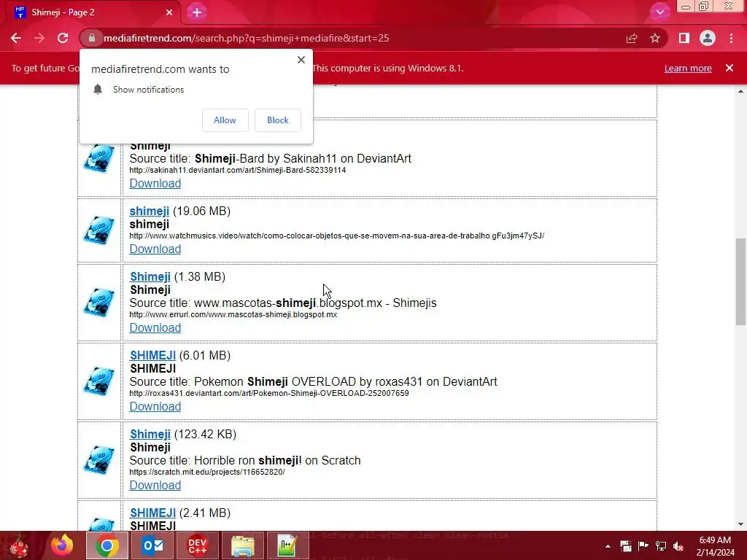The height and width of the screenshot is (560, 747).
Task: Open the SHIMEJI (6.01 MB) link
Action: 153,355
